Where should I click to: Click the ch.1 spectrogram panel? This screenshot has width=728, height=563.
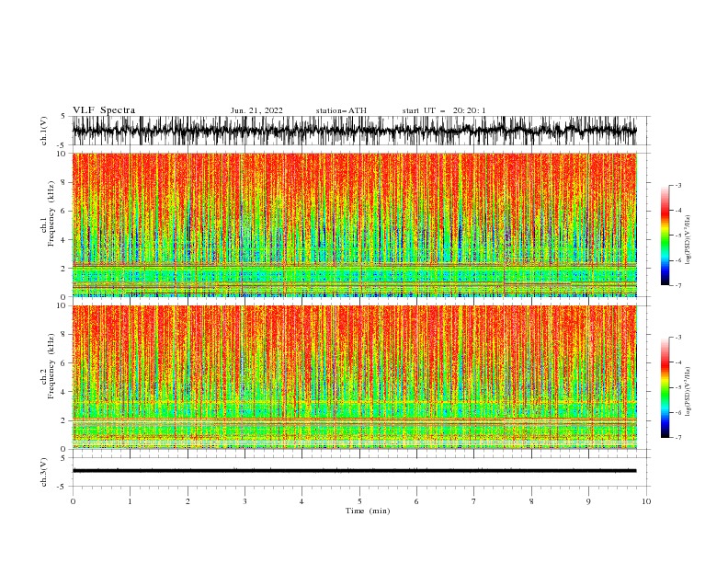coord(354,224)
